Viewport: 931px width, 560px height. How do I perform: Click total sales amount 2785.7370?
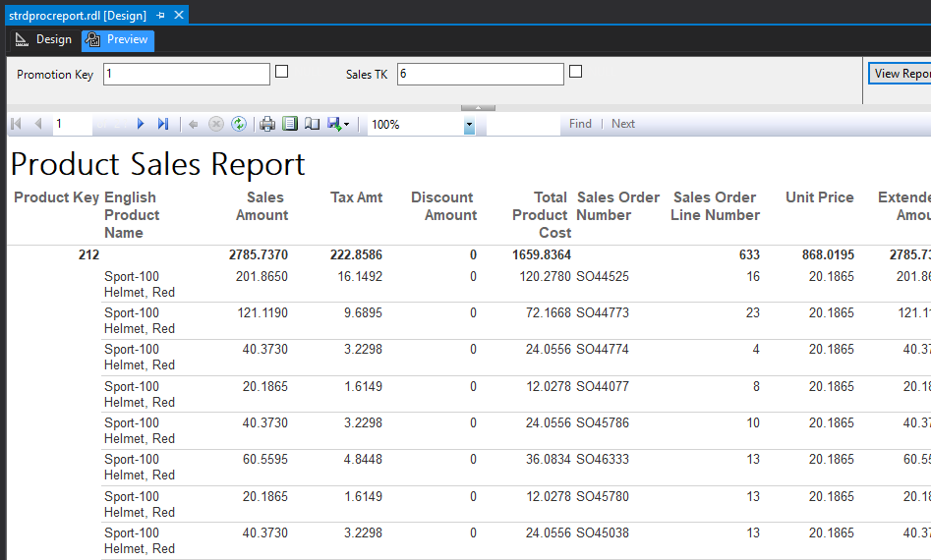pos(259,255)
